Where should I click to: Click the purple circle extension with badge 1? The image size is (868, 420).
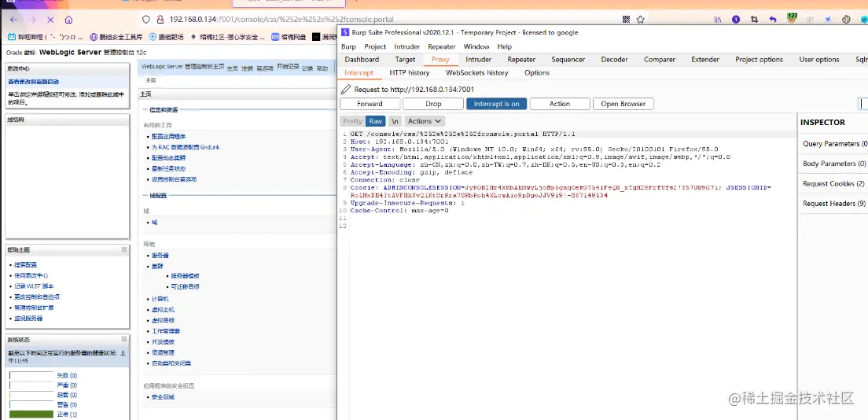(x=736, y=20)
